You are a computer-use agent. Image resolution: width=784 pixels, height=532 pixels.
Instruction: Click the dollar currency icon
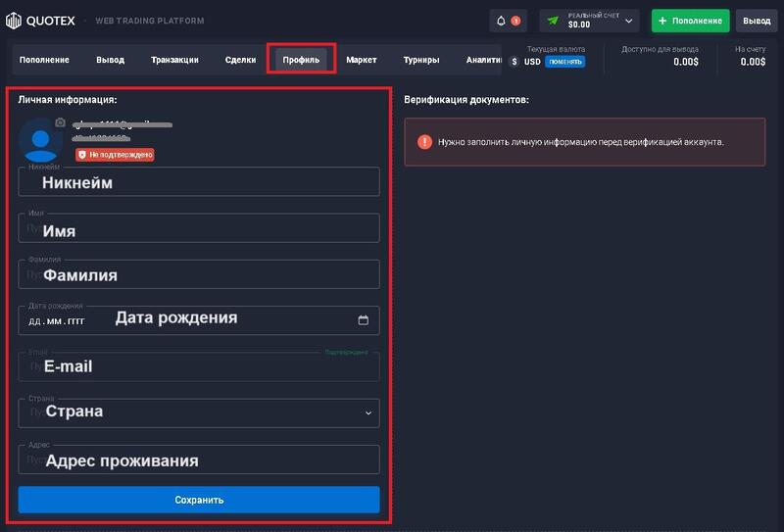pyautogui.click(x=514, y=62)
